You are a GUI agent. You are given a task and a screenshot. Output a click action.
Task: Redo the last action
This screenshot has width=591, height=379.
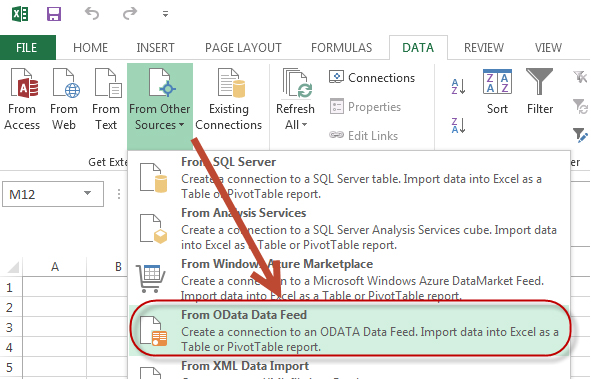(130, 14)
